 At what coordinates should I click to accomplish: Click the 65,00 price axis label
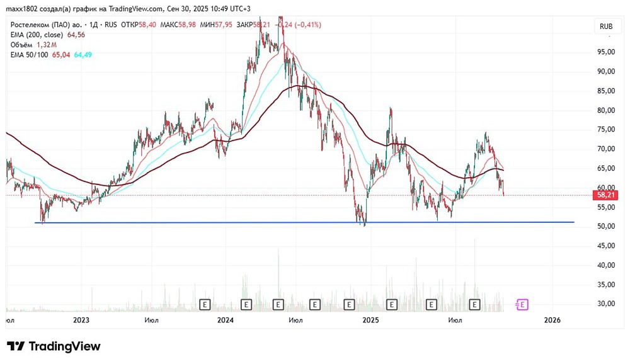[x=606, y=168]
